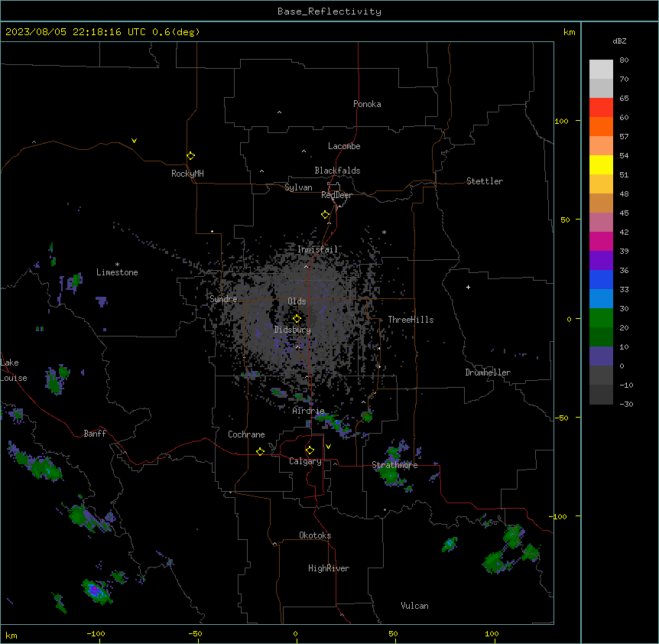This screenshot has width=659, height=644.
Task: Pick the bright green 20–30 dBZ swatch
Action: [601, 318]
